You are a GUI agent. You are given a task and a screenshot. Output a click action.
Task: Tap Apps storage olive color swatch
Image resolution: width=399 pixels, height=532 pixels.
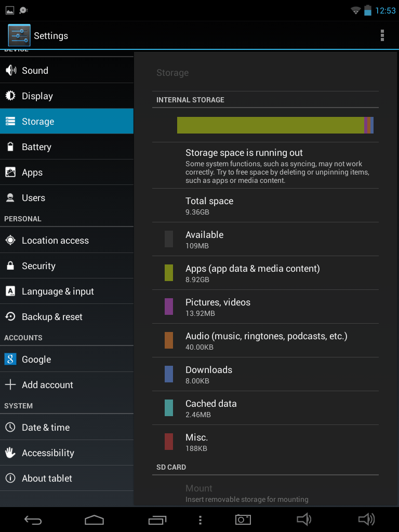pyautogui.click(x=169, y=273)
